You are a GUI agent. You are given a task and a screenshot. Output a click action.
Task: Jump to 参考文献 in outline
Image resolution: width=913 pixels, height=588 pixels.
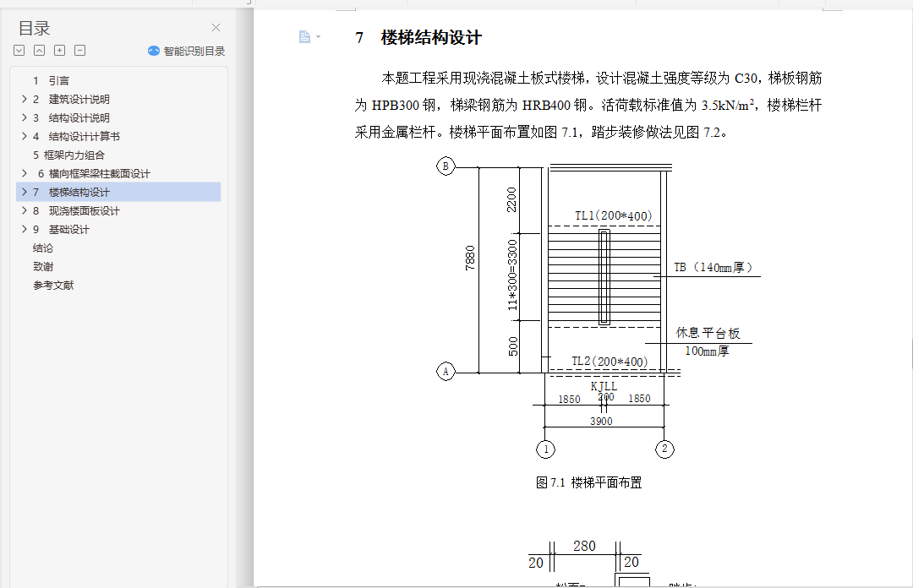click(x=53, y=286)
